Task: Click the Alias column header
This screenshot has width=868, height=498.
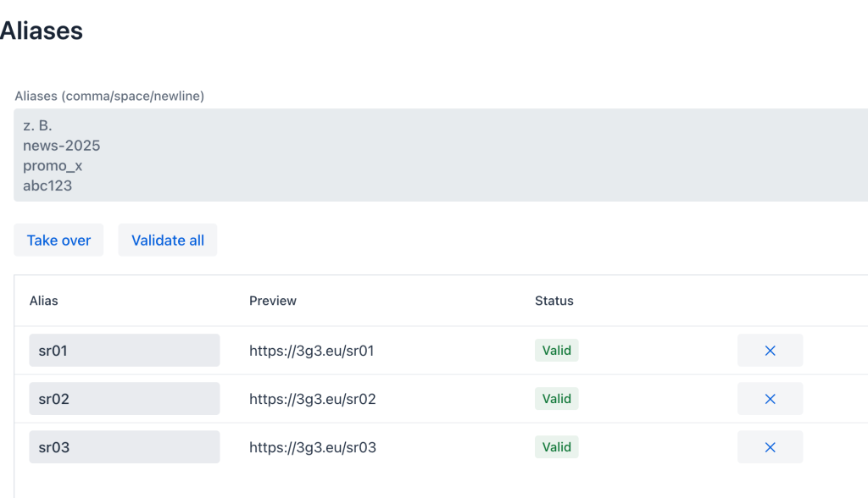Action: tap(43, 301)
